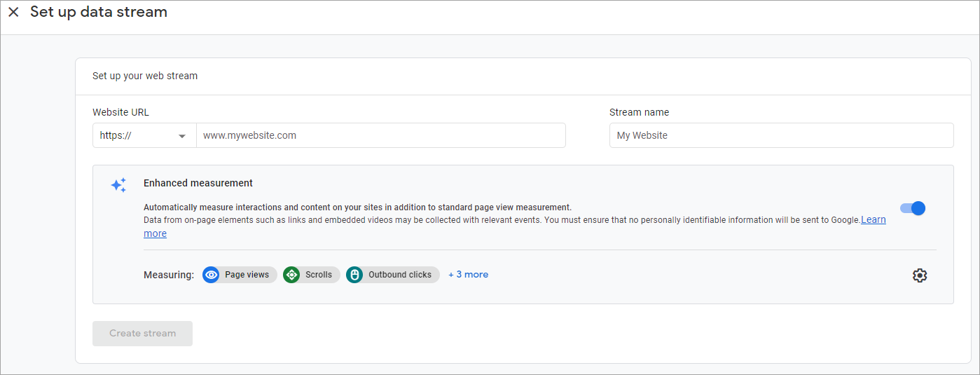Click the 'Enhanced measurement' heading text
Screen dimensions: 980x375
pos(198,183)
